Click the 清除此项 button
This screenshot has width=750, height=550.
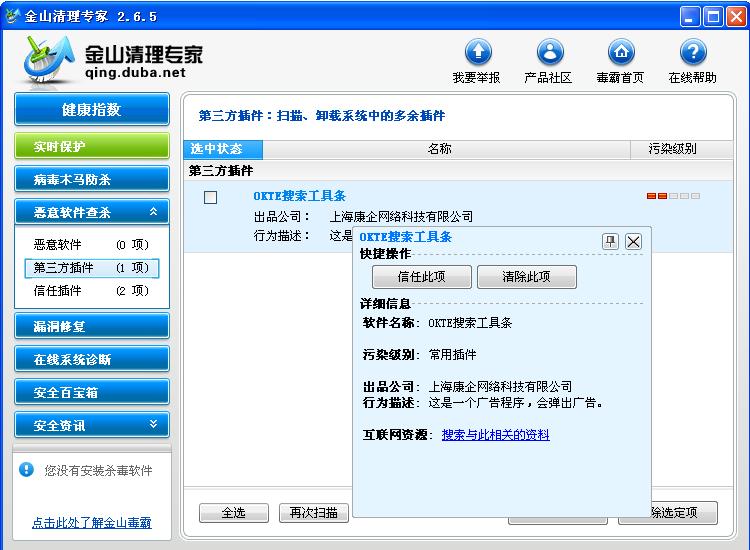527,277
